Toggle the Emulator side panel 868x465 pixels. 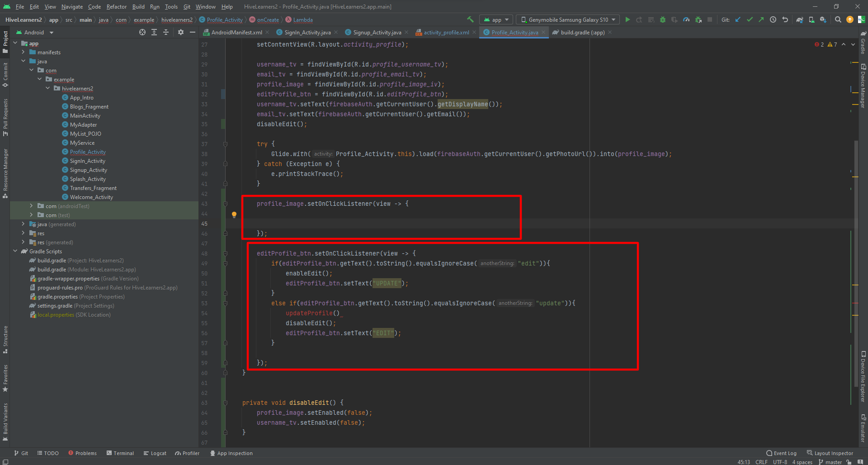(x=863, y=427)
